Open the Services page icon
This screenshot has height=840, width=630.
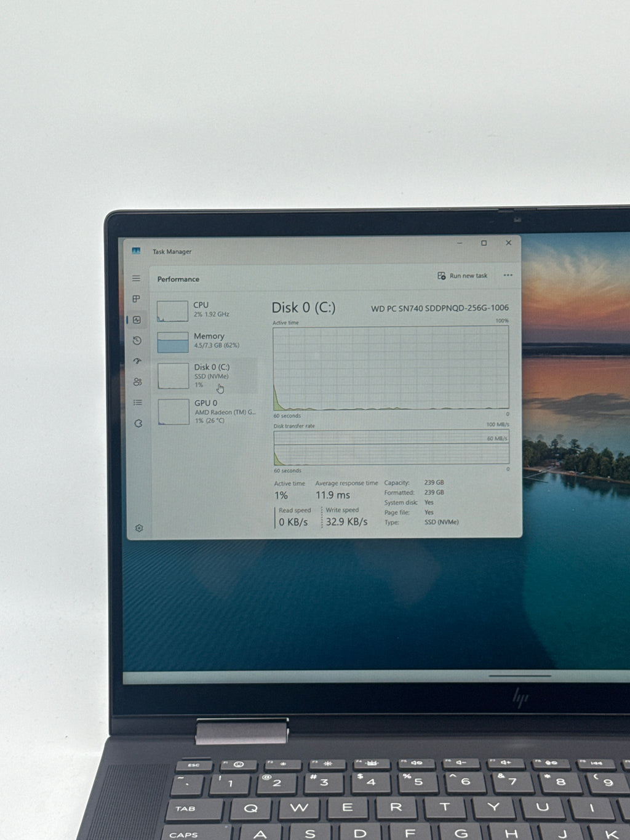point(138,423)
